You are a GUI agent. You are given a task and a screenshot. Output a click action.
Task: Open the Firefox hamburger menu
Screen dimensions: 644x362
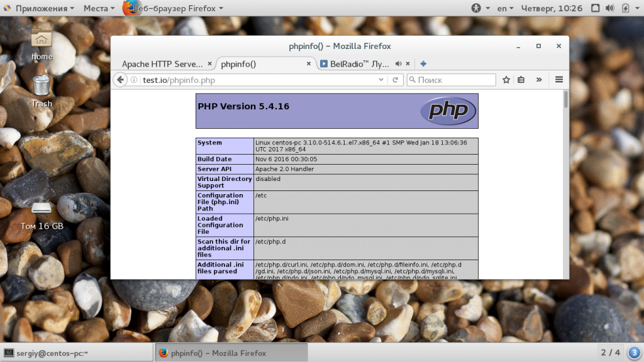[x=559, y=80]
